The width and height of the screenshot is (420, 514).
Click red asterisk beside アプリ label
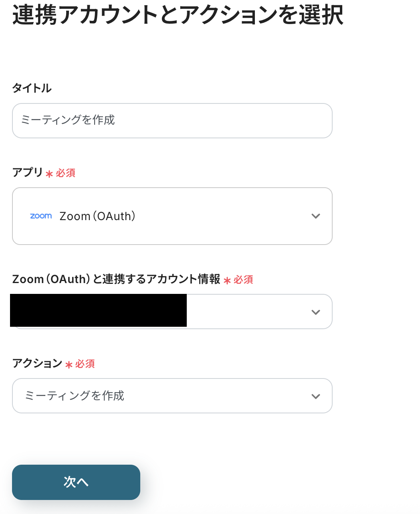[x=49, y=174]
